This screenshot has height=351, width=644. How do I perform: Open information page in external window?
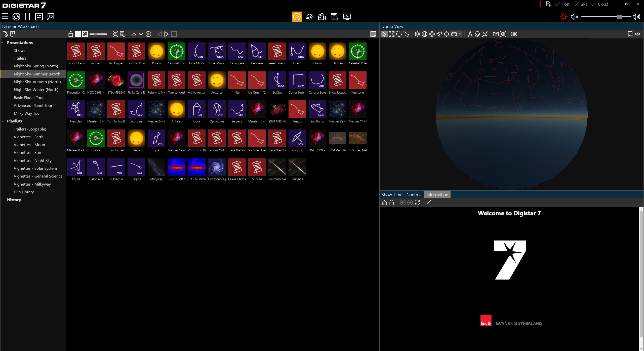click(x=428, y=202)
